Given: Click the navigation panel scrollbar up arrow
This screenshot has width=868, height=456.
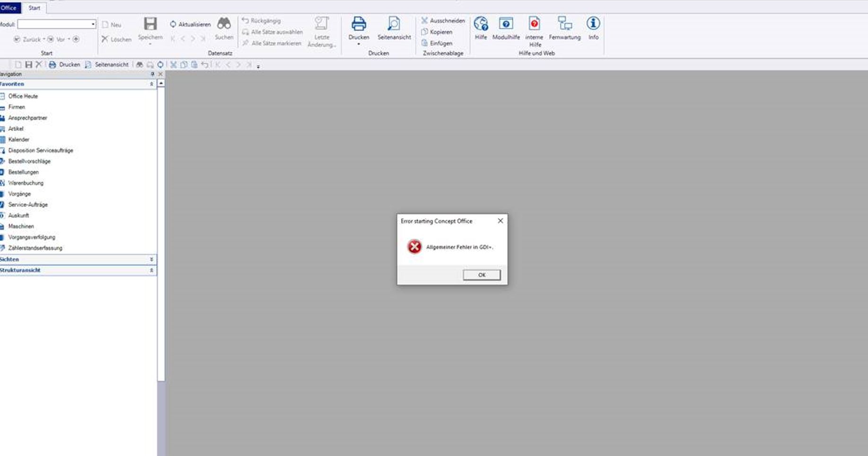Looking at the screenshot, I should click(x=161, y=83).
